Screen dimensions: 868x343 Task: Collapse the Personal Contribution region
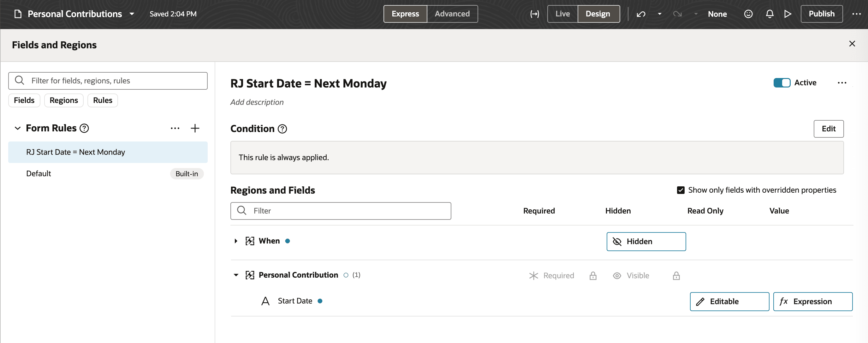[x=236, y=275]
